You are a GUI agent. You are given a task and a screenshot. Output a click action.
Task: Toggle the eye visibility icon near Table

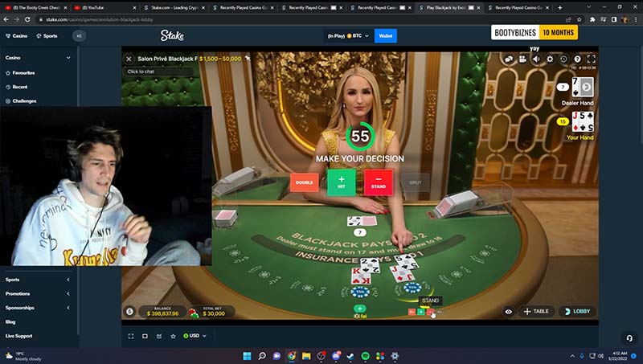pos(509,312)
